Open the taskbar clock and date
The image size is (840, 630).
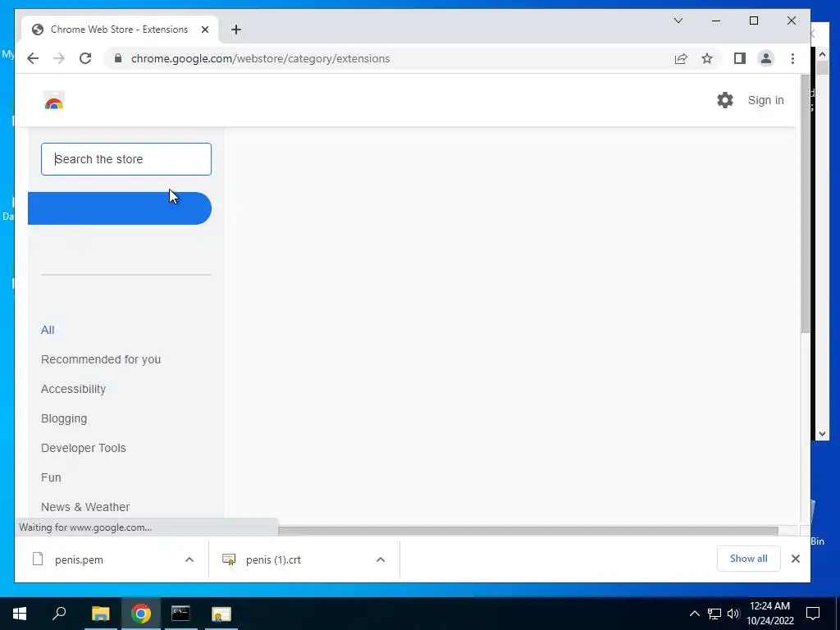(x=769, y=614)
